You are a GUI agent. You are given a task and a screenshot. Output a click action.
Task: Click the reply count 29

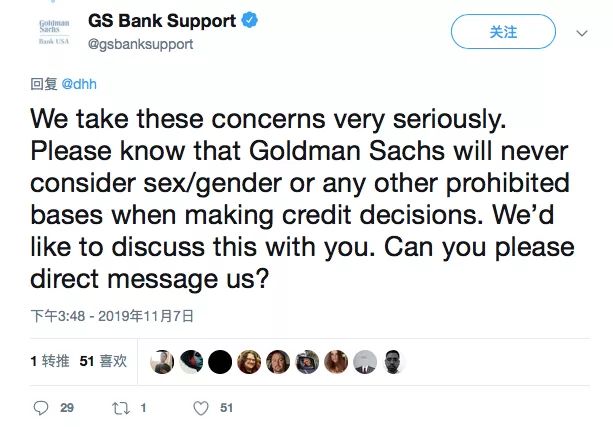68,408
